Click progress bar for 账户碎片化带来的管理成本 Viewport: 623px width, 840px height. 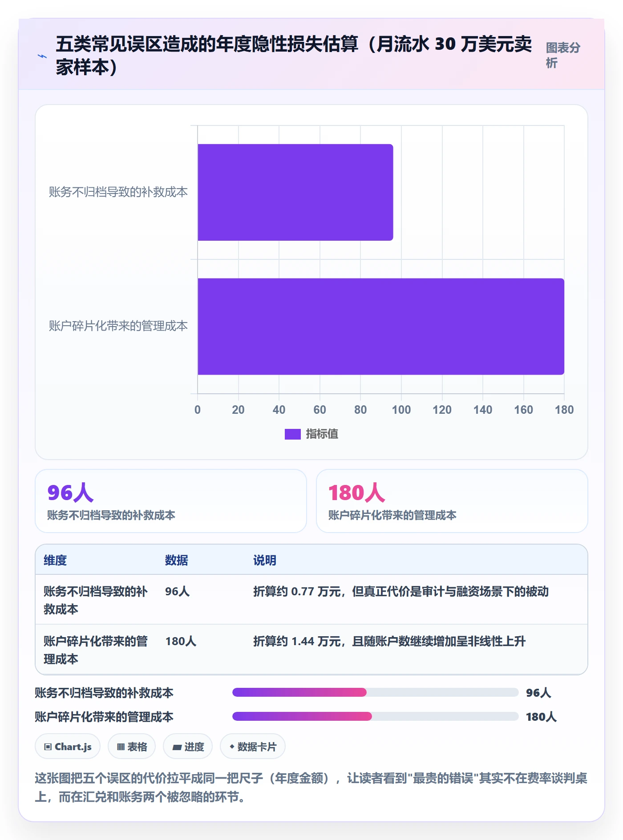375,716
